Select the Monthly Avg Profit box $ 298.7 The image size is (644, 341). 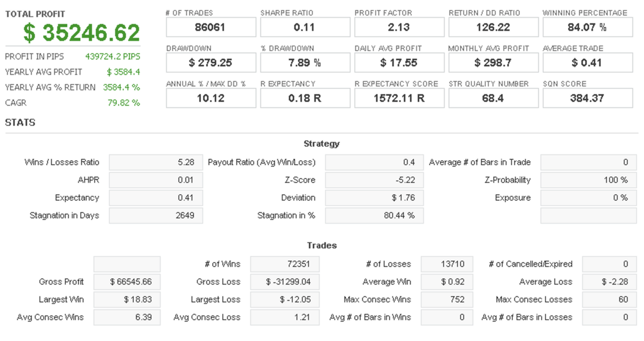coord(493,63)
